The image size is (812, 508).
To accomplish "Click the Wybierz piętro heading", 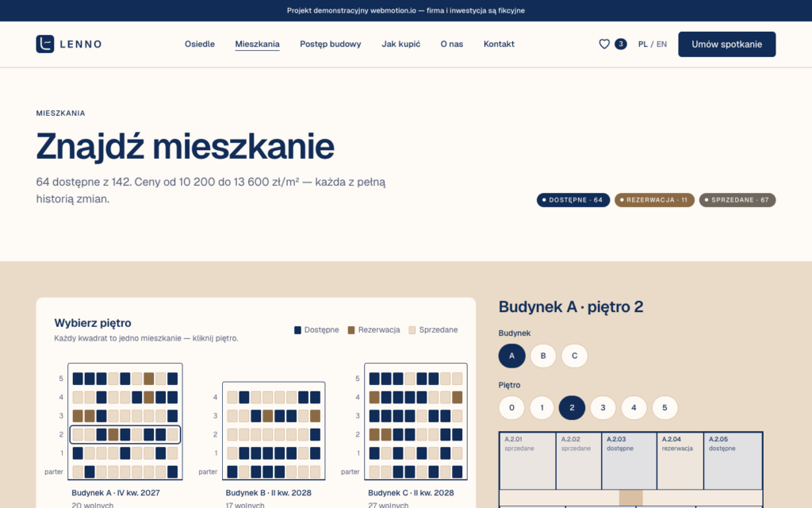I will (93, 323).
